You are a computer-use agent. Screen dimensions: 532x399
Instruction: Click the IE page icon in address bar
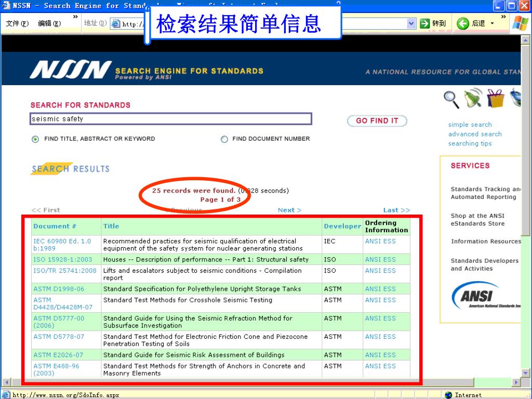tap(116, 24)
